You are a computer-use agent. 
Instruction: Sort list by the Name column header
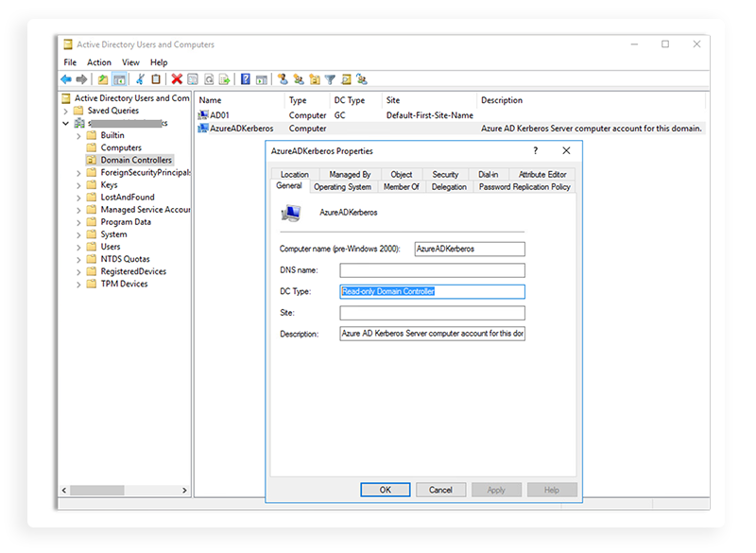coord(241,100)
